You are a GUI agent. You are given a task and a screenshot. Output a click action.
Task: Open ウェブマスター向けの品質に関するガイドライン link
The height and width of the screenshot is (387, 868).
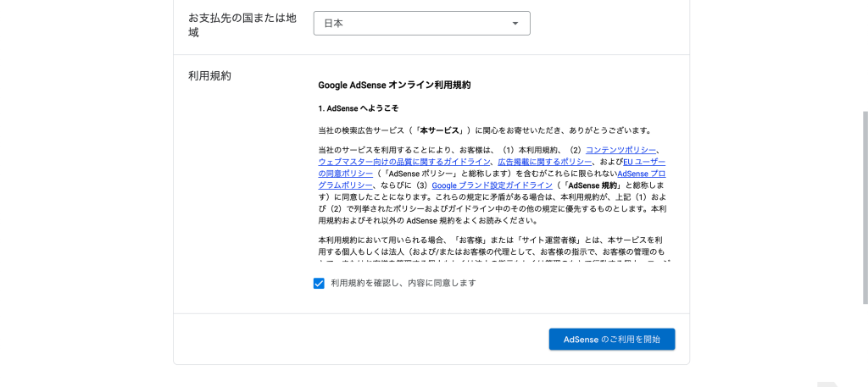tap(404, 162)
